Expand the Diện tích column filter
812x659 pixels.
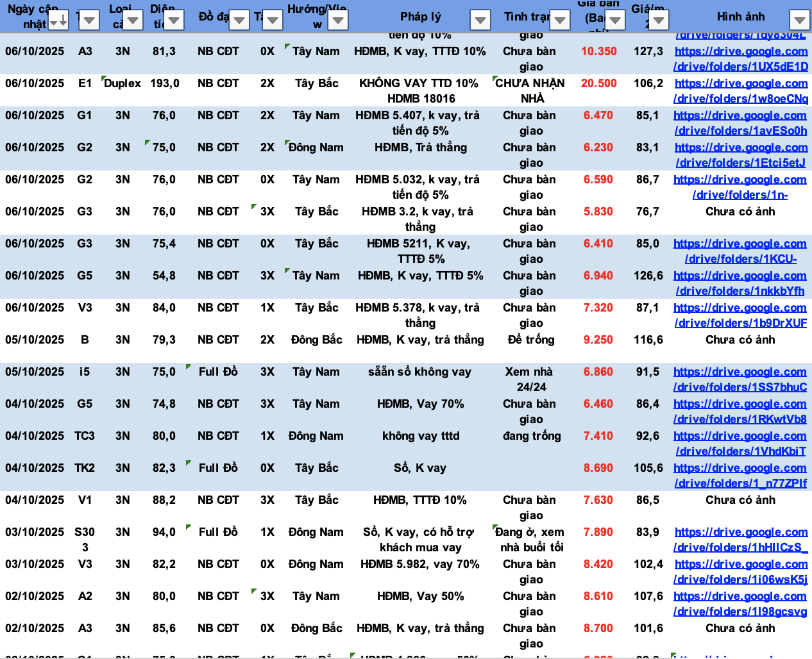point(174,21)
